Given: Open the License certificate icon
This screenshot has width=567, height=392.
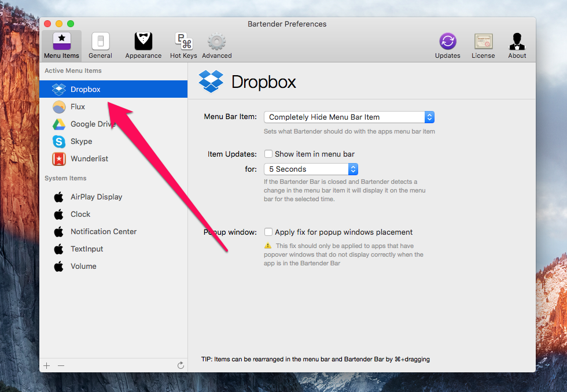Looking at the screenshot, I should tap(483, 41).
